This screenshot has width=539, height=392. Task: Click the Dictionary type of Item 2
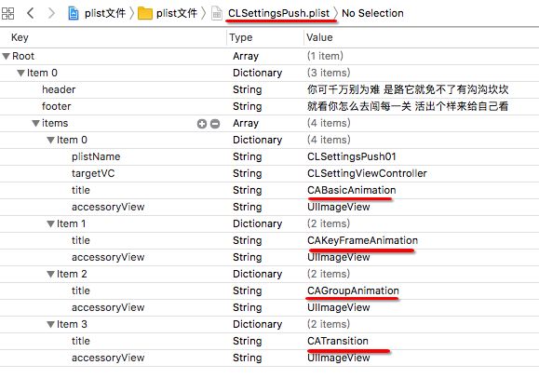pyautogui.click(x=258, y=274)
